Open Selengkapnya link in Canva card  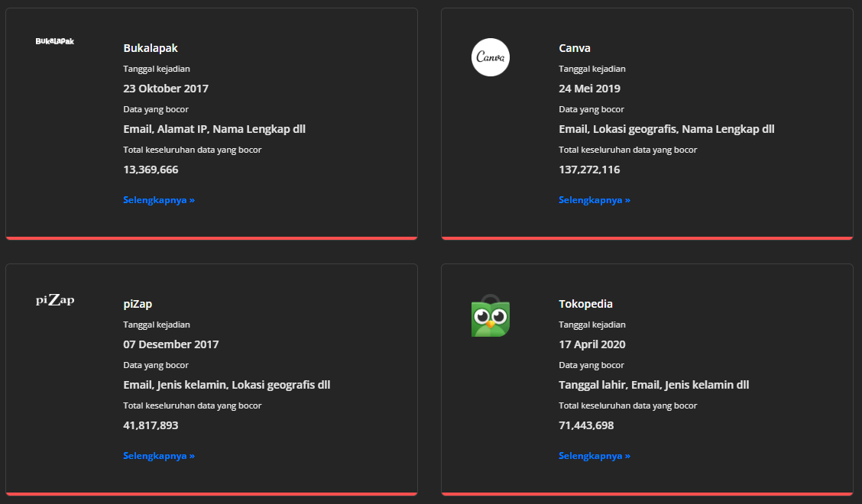(595, 200)
